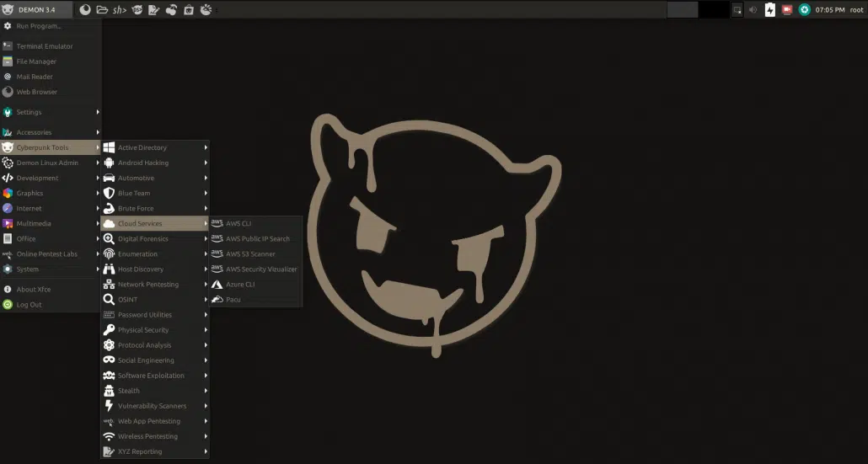Open Terminal Emulator from the menu
Screen dimensions: 868x464
[x=51, y=46]
